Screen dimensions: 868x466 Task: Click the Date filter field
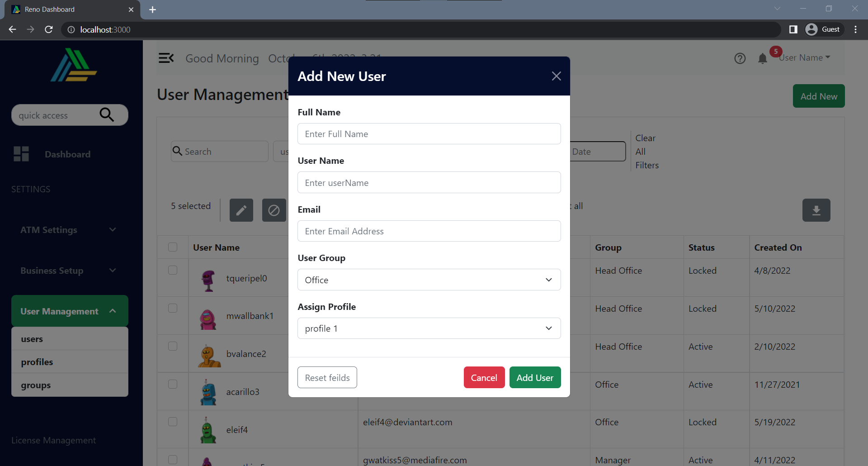coord(598,151)
